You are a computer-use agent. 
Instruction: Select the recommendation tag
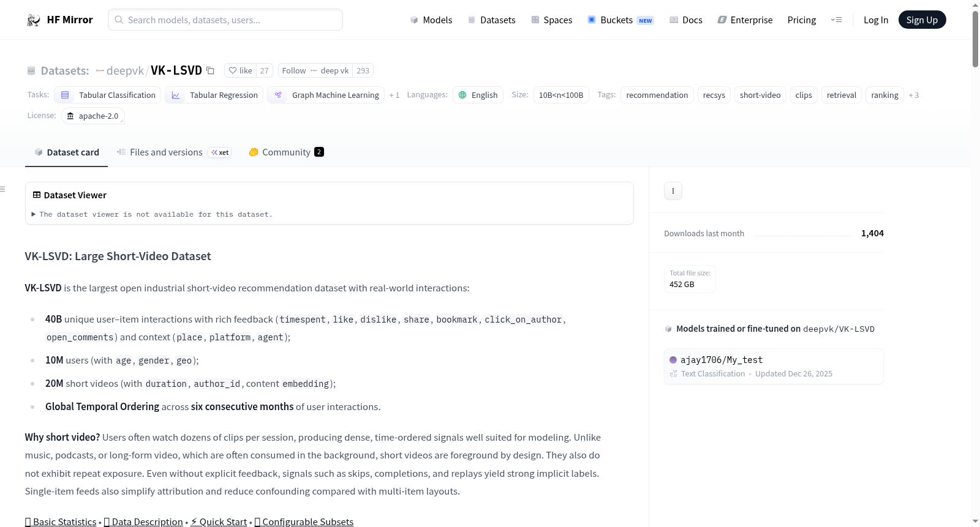pos(657,95)
